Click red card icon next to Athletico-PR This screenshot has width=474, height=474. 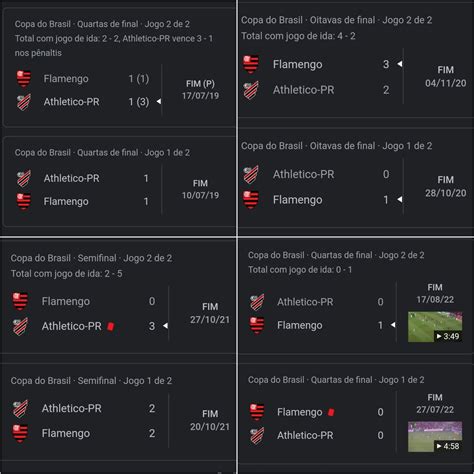[x=111, y=326]
